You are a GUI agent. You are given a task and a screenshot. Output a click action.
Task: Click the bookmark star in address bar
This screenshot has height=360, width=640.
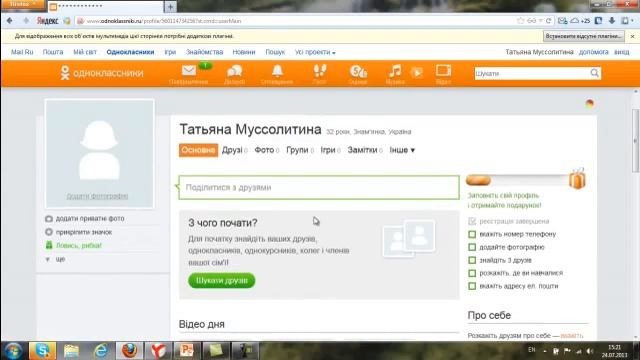coord(520,20)
